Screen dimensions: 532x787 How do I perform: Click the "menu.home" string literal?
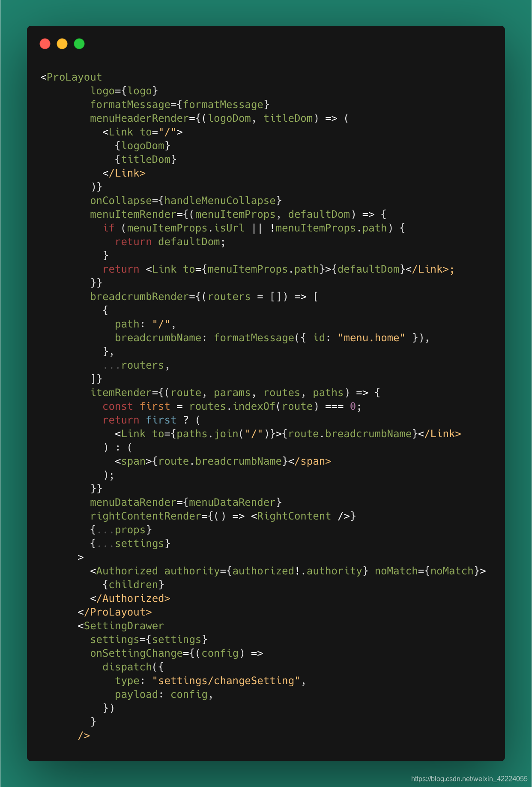(x=371, y=338)
